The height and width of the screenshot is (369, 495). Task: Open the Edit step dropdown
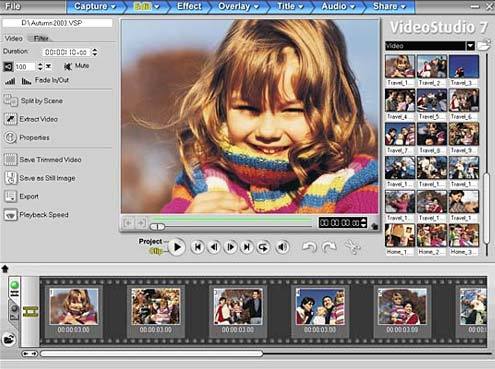[157, 6]
